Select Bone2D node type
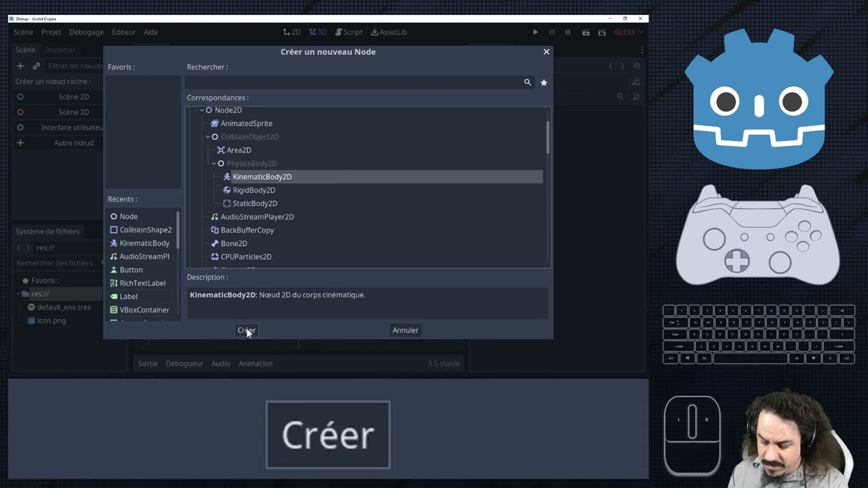 pyautogui.click(x=234, y=243)
